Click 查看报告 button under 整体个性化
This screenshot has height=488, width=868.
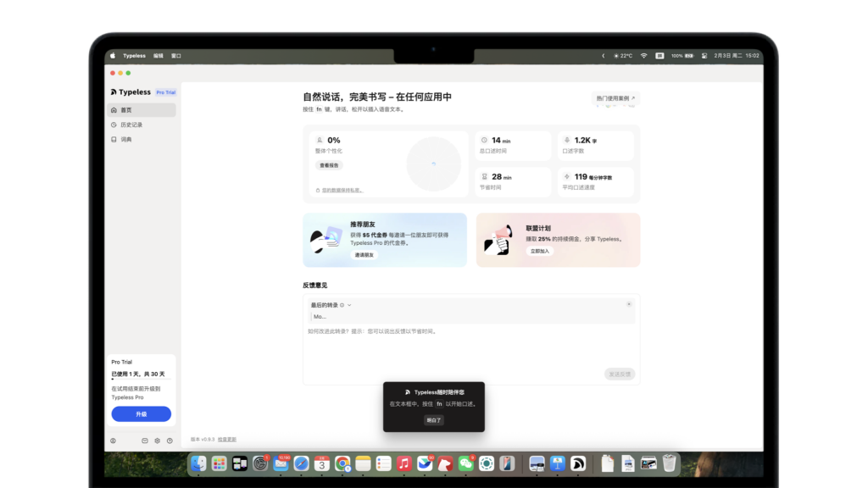click(328, 165)
